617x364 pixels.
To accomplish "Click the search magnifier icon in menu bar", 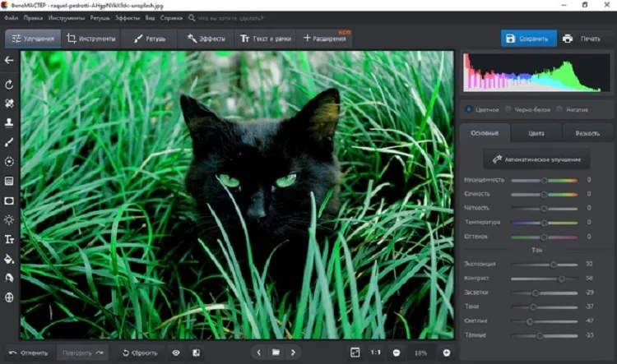I will (x=191, y=18).
